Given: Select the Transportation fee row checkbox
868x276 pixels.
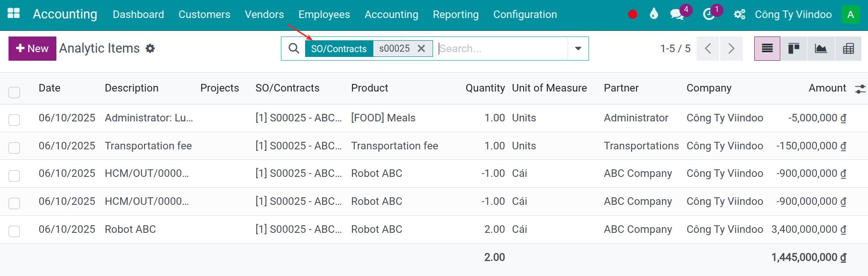Looking at the screenshot, I should tap(14, 147).
